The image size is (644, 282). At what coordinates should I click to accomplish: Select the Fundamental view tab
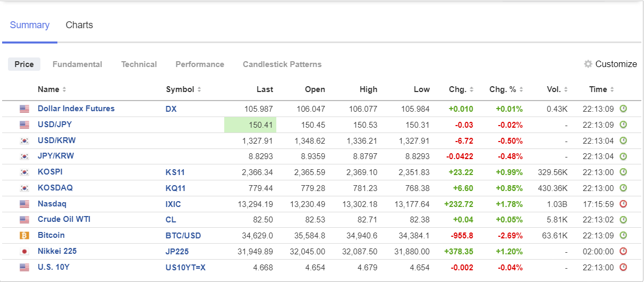(77, 64)
